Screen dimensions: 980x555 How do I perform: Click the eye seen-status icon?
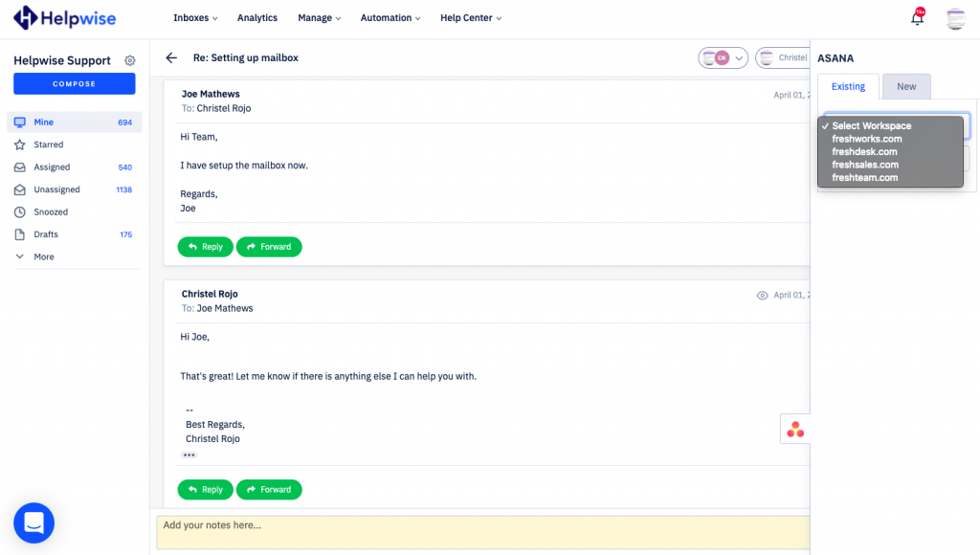tap(763, 296)
